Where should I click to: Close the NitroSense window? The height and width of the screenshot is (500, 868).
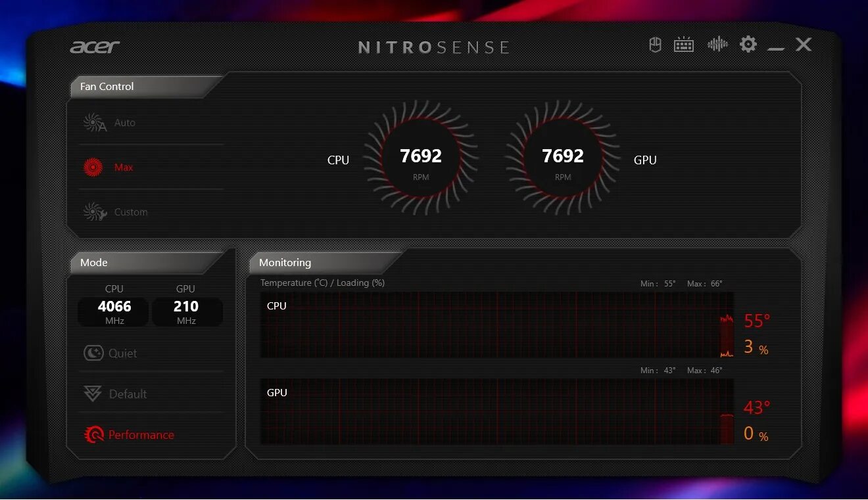coord(804,45)
